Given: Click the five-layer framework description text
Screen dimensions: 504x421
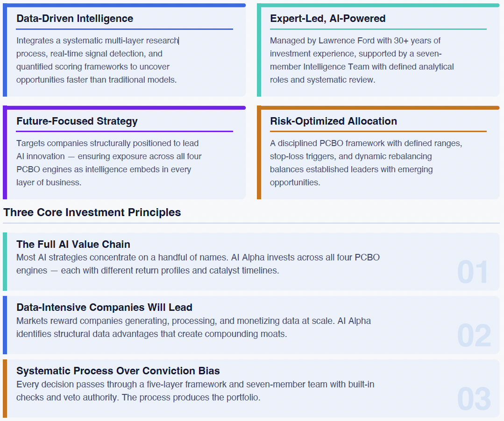Looking at the screenshot, I should (195, 391).
